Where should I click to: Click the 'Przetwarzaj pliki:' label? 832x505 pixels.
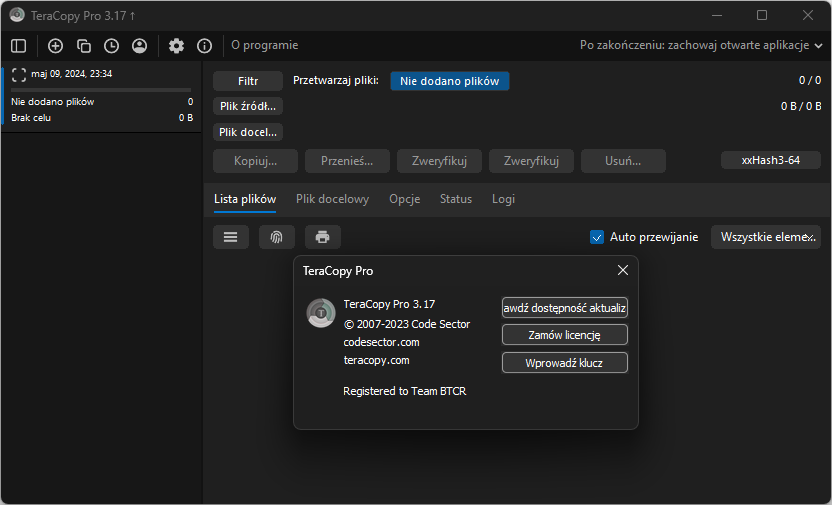[336, 81]
